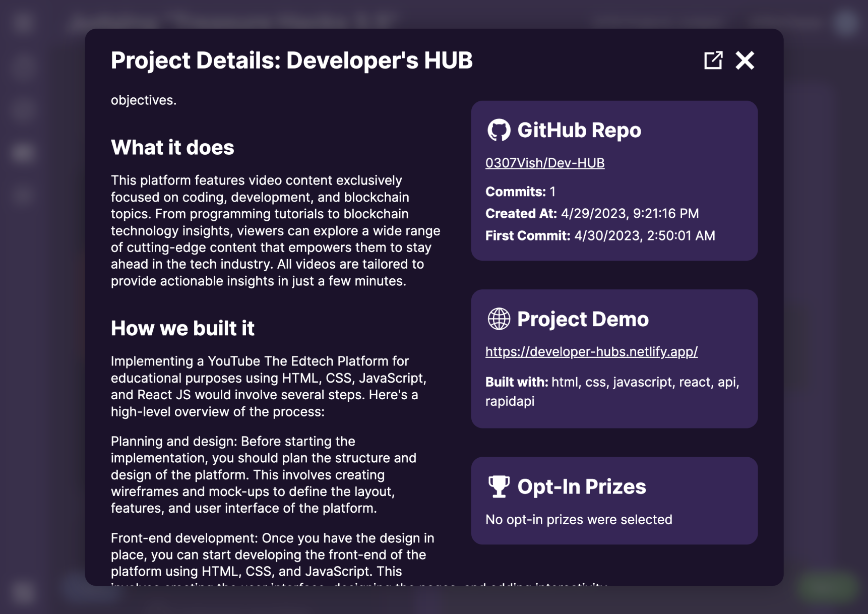Viewport: 868px width, 614px height.
Task: Click the 'Commits: 1' line
Action: 520,192
